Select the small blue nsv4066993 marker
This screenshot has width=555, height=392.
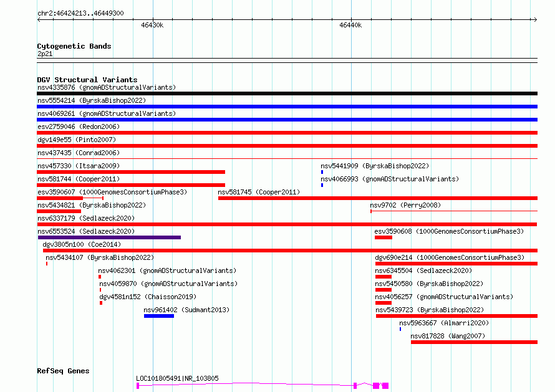coord(322,185)
